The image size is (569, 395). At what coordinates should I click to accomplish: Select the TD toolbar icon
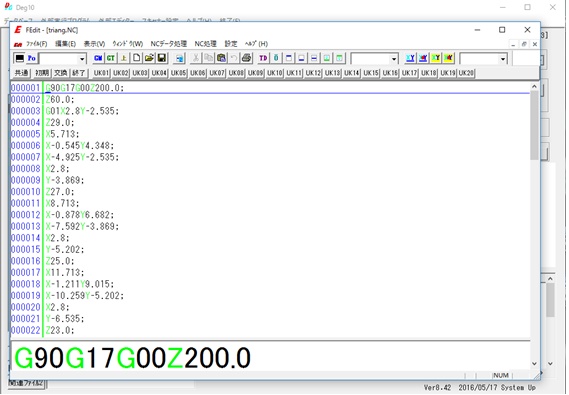coord(263,58)
